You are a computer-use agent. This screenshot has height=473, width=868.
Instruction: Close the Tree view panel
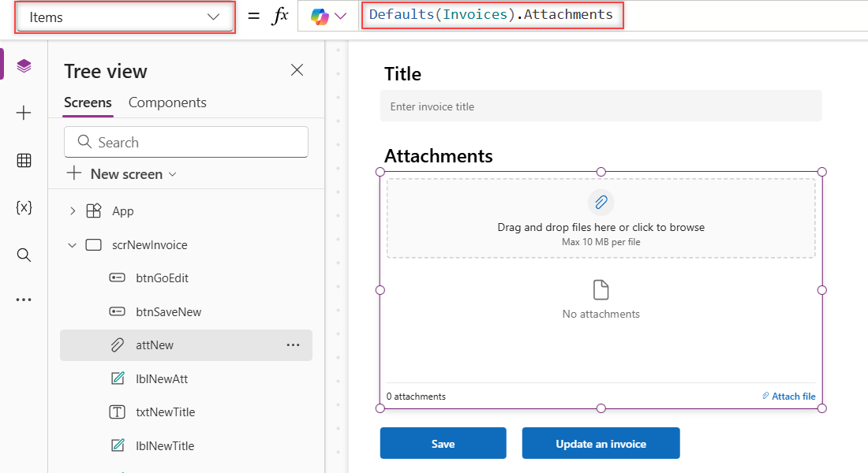pos(297,69)
